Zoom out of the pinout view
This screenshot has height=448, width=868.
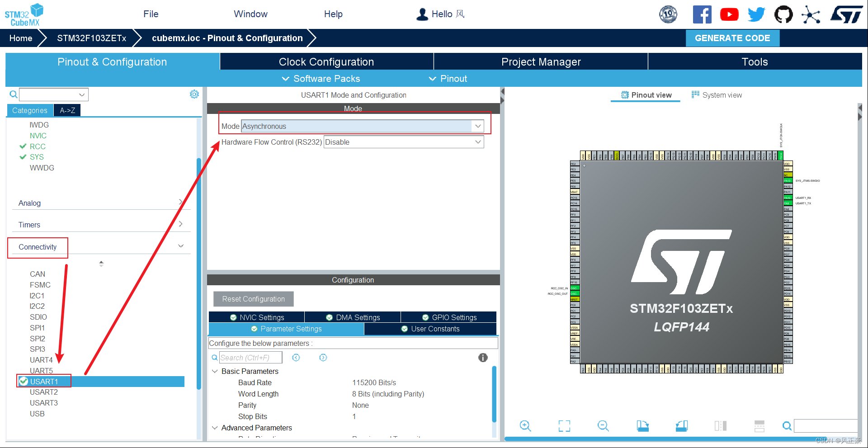pyautogui.click(x=603, y=426)
